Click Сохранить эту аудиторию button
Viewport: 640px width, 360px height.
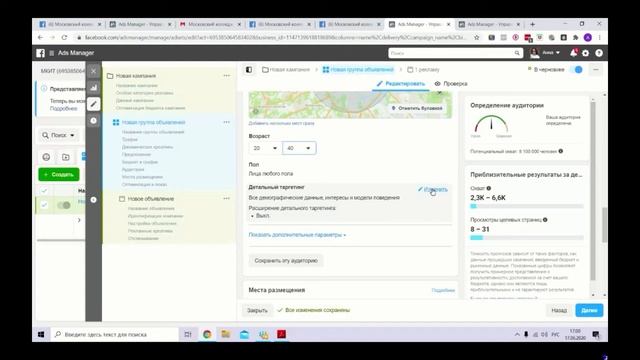[286, 260]
